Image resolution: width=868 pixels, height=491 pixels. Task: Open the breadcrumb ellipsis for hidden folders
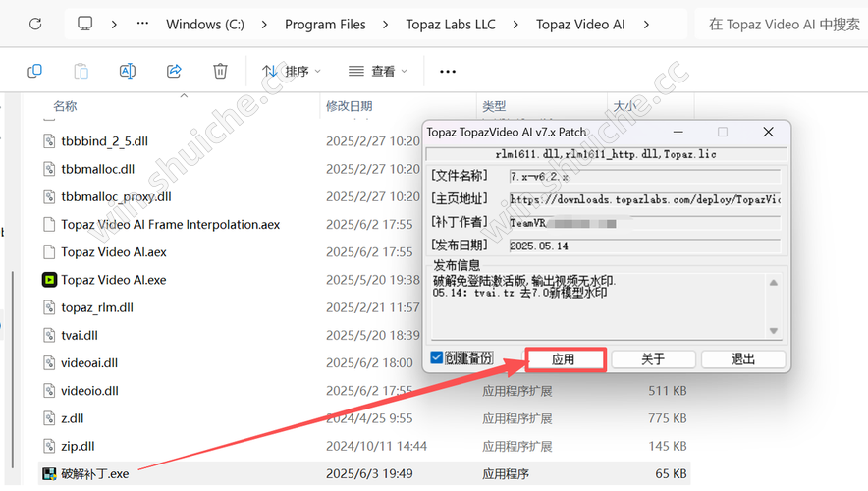coord(142,24)
